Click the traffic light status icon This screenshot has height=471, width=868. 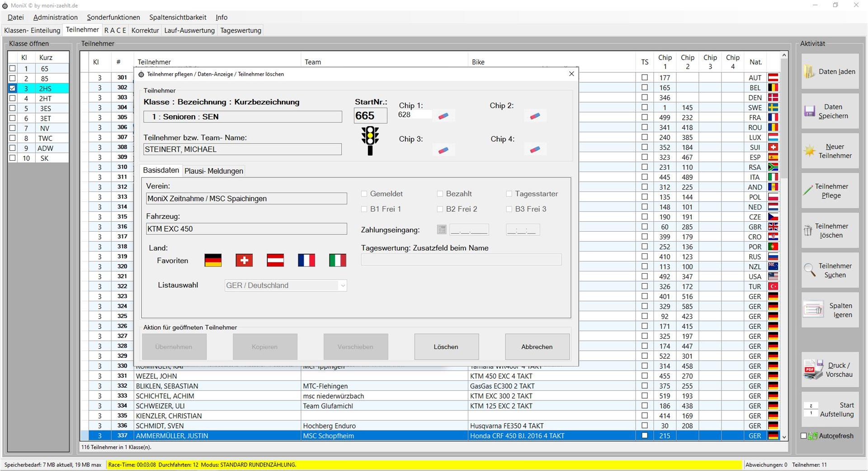tap(370, 141)
